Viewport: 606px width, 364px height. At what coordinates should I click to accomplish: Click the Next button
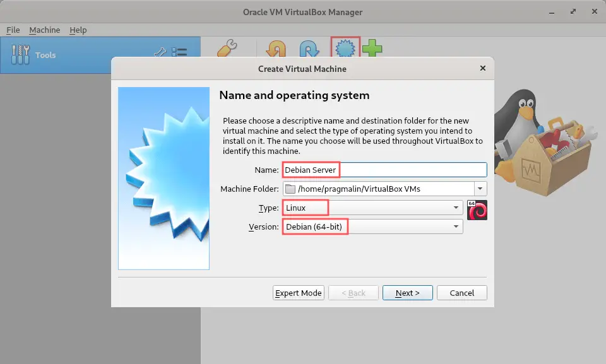pyautogui.click(x=408, y=293)
